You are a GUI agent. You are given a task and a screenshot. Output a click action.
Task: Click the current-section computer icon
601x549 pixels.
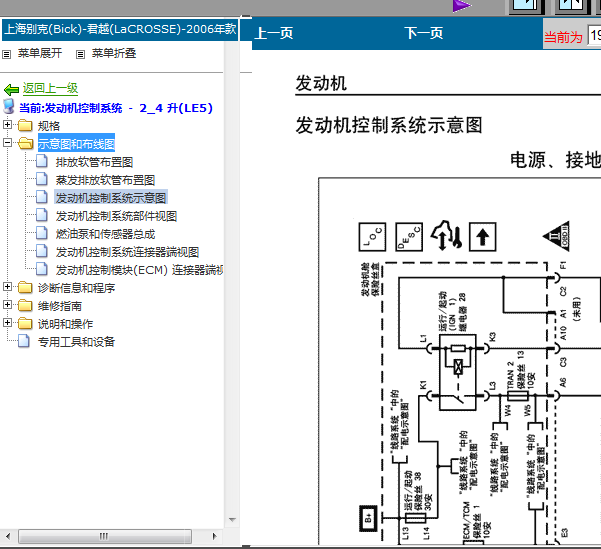click(9, 107)
